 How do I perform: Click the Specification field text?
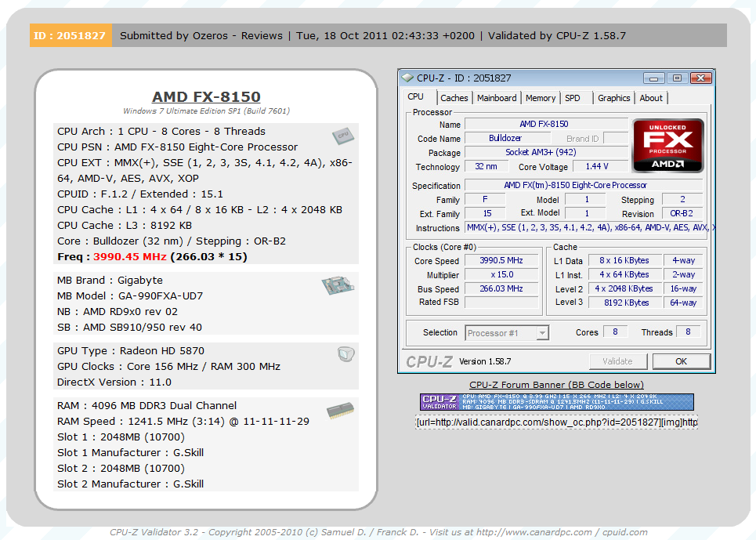pos(584,185)
